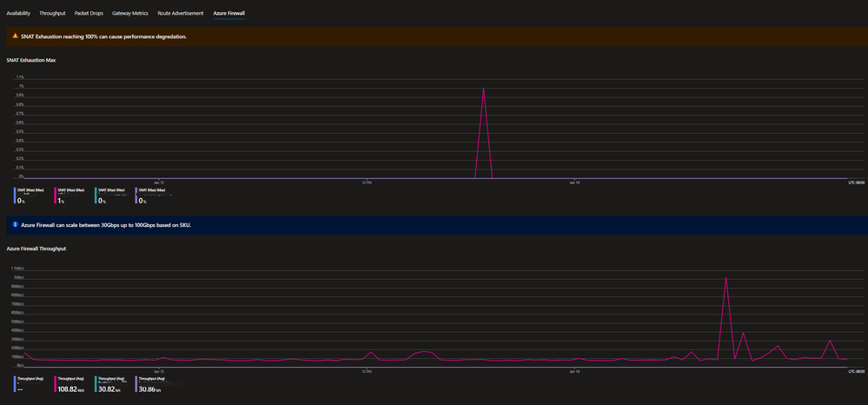Go to the Gateway Metrics tab
The width and height of the screenshot is (868, 405).
tap(130, 13)
